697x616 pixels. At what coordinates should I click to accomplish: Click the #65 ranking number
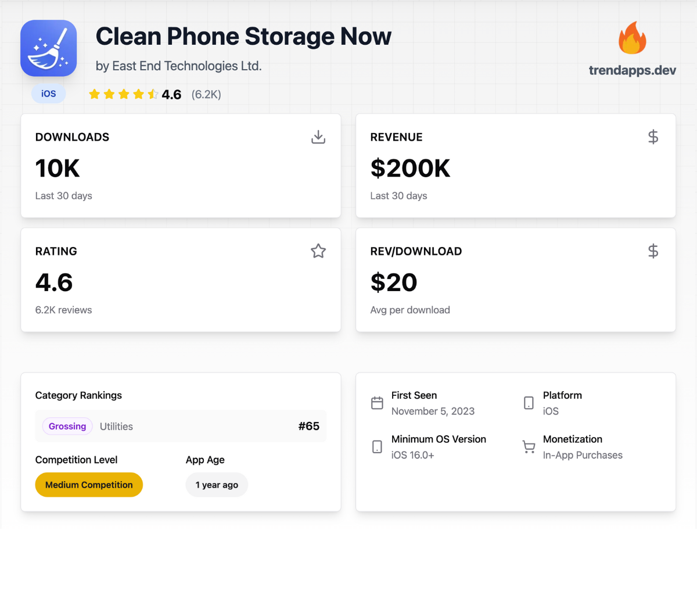pos(309,427)
